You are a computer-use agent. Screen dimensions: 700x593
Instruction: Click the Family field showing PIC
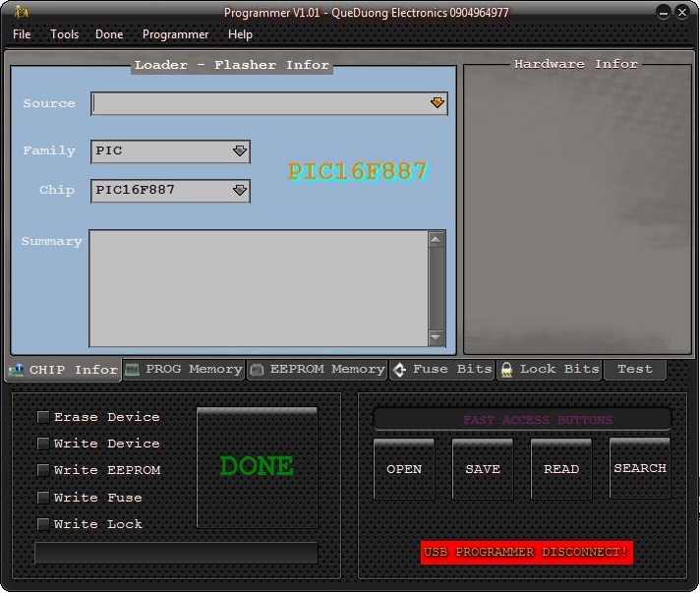pos(170,151)
